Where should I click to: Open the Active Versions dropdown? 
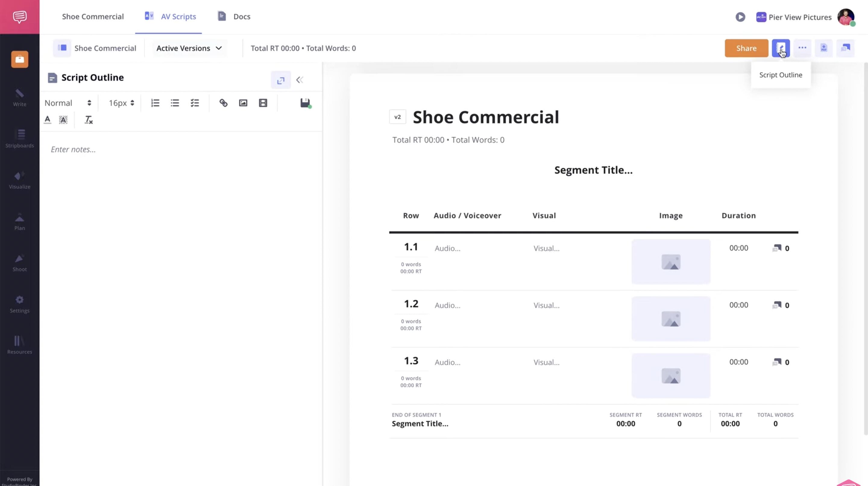pyautogui.click(x=189, y=48)
